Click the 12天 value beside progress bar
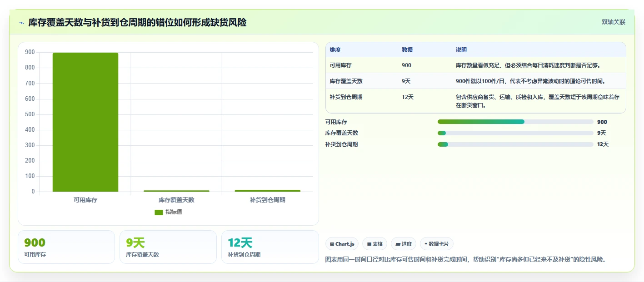 click(603, 144)
